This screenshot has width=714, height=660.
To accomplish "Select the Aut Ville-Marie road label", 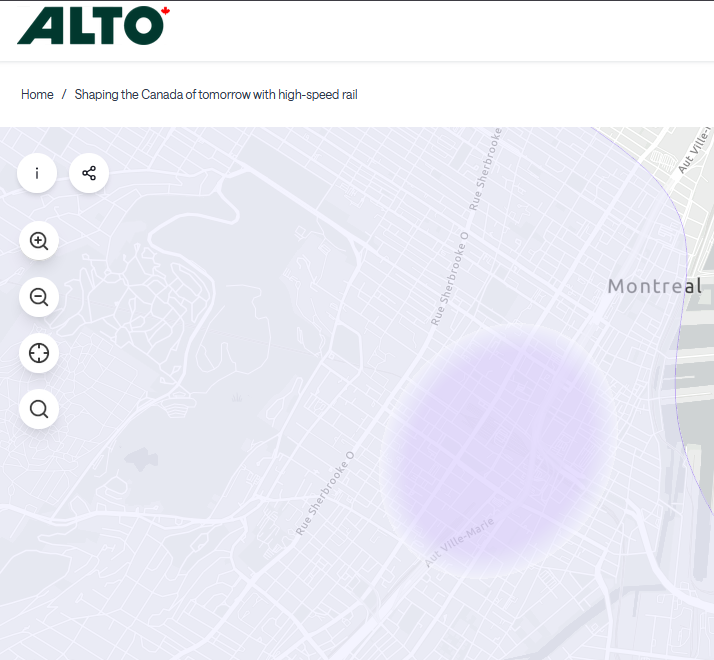I will 459,542.
